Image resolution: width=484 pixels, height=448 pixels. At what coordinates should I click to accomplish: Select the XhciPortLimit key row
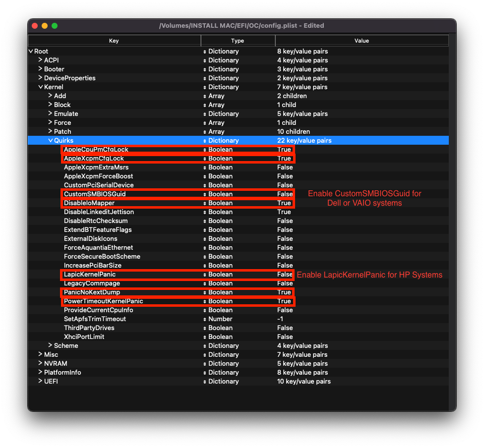pyautogui.click(x=84, y=337)
